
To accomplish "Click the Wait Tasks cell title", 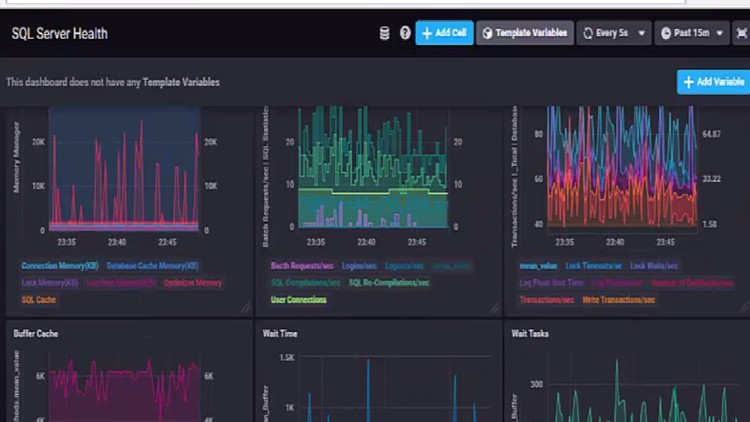I will pyautogui.click(x=530, y=333).
